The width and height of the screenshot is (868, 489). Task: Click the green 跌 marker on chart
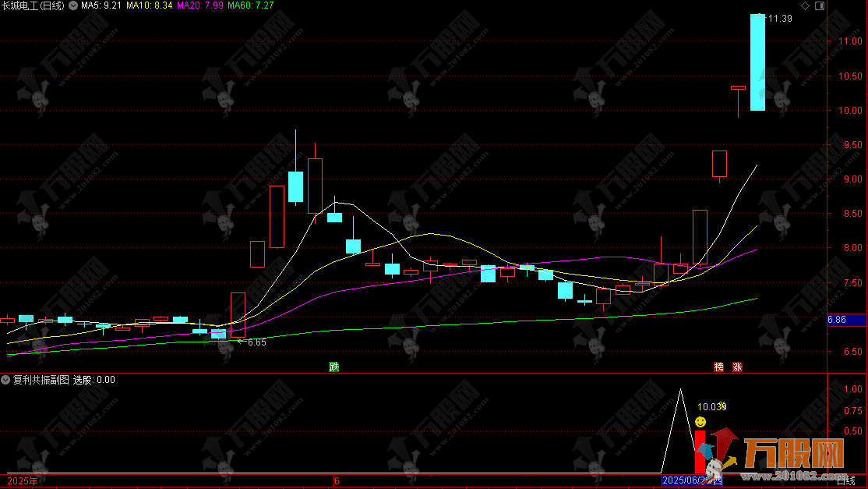coord(333,367)
